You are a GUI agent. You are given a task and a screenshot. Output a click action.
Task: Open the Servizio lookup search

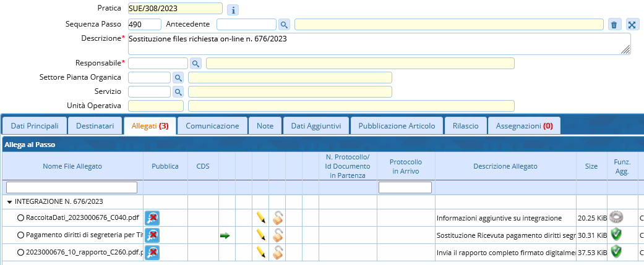click(x=178, y=91)
